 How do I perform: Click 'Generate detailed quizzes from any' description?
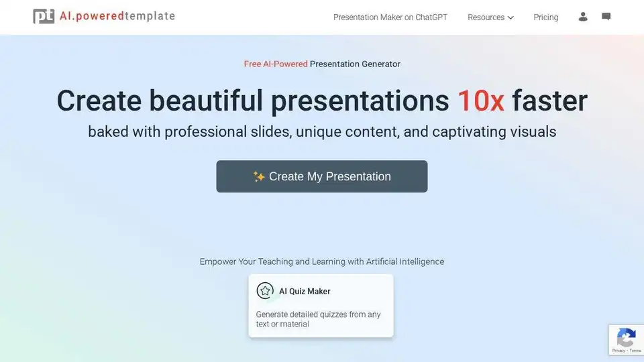point(318,319)
